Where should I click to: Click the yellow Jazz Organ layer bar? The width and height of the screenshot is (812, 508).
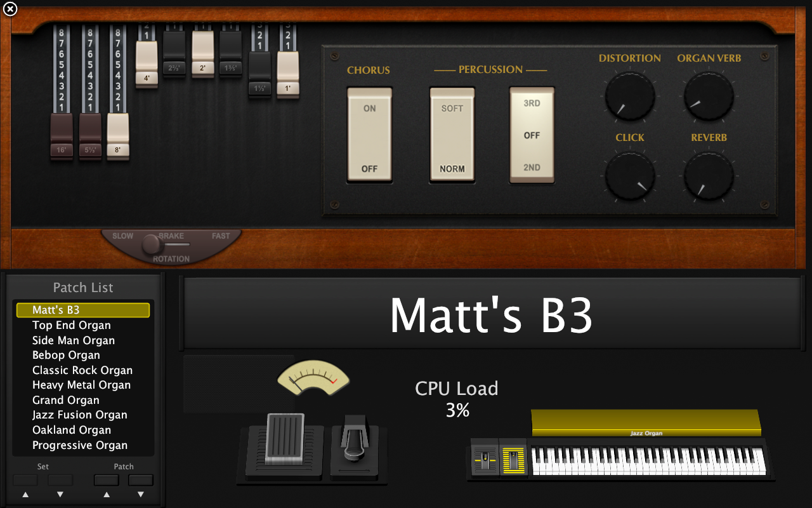tap(646, 422)
